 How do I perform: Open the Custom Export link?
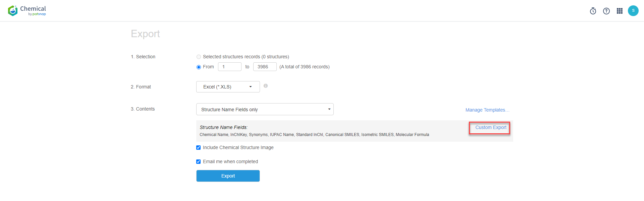click(x=490, y=128)
